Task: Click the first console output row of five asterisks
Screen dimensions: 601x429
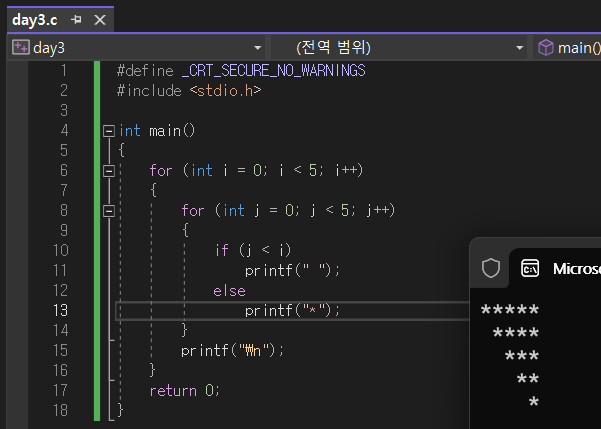Action: (x=510, y=310)
